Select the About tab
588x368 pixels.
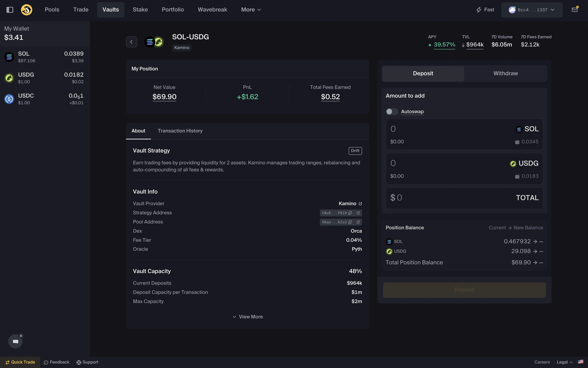[138, 131]
